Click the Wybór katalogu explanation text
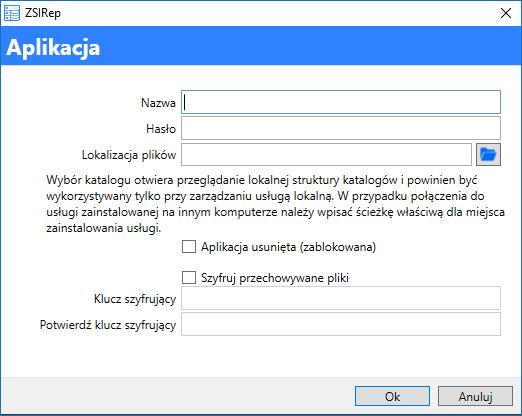This screenshot has height=416, width=522. 275,204
